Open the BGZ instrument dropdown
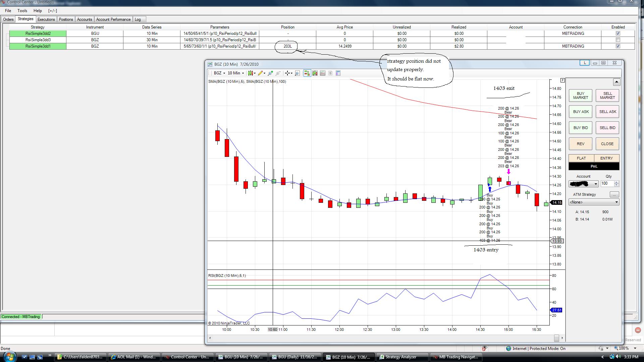 220,73
